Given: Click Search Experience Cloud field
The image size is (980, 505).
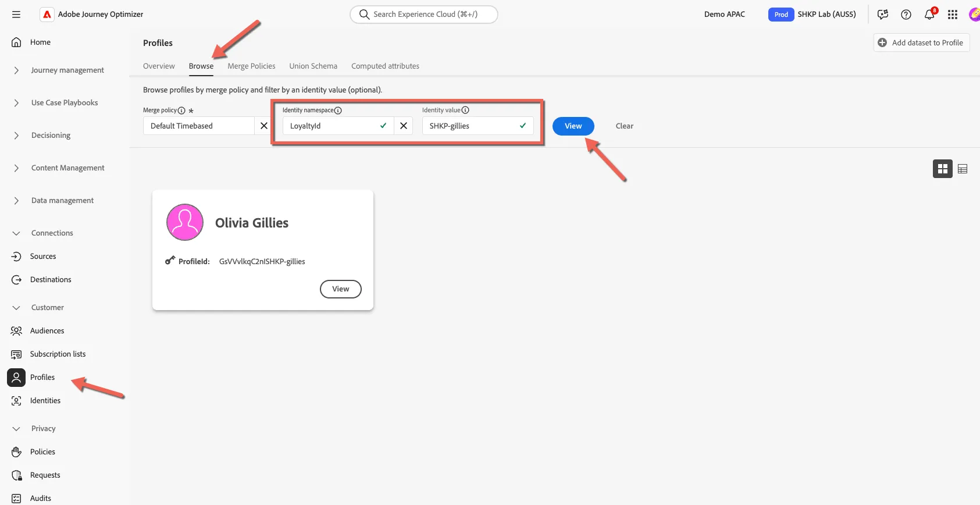Looking at the screenshot, I should 424,15.
